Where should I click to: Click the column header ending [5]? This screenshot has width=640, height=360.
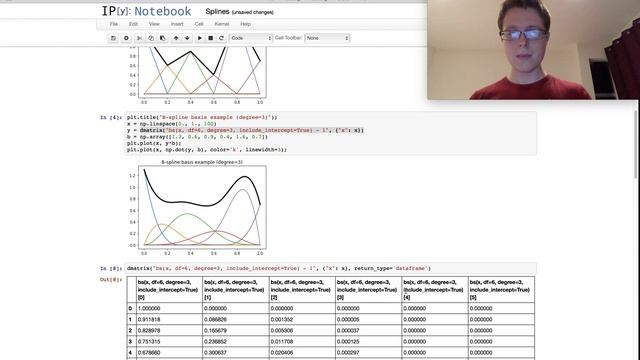(501, 290)
